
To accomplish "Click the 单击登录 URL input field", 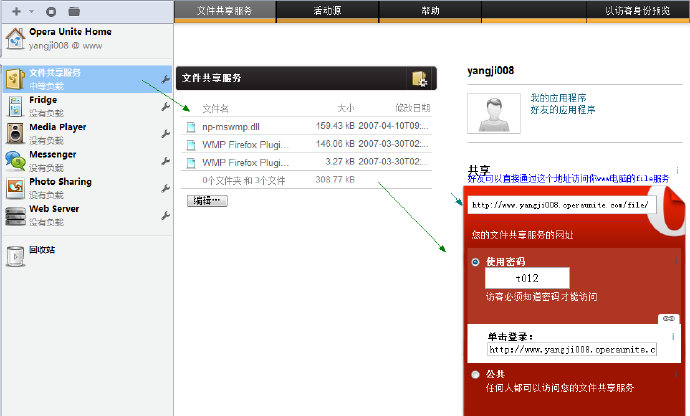I will (572, 350).
